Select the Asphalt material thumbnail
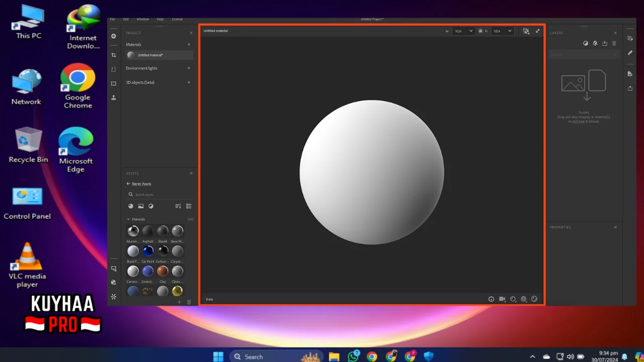This screenshot has width=644, height=362. click(147, 231)
